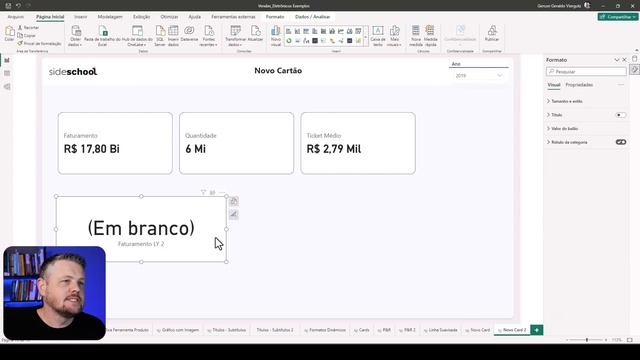640x360 pixels.
Task: Click focus mode icon above Em branco card
Action: tap(213, 192)
